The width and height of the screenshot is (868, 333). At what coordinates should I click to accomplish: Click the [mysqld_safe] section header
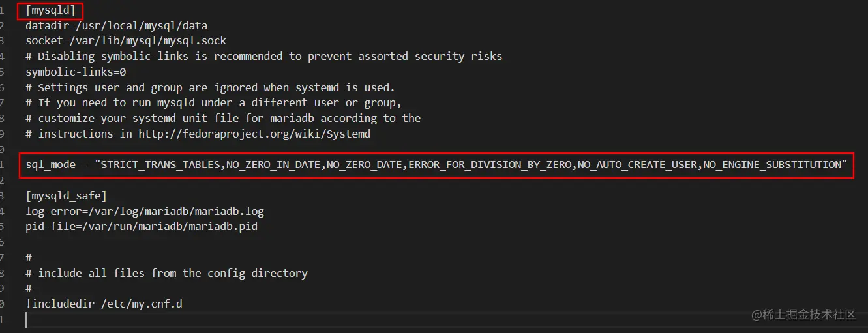pyautogui.click(x=66, y=195)
